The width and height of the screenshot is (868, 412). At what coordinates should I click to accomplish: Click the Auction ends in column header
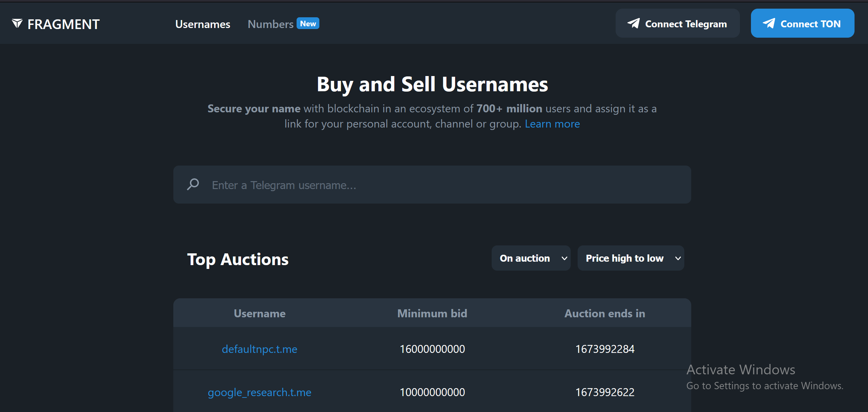(605, 313)
